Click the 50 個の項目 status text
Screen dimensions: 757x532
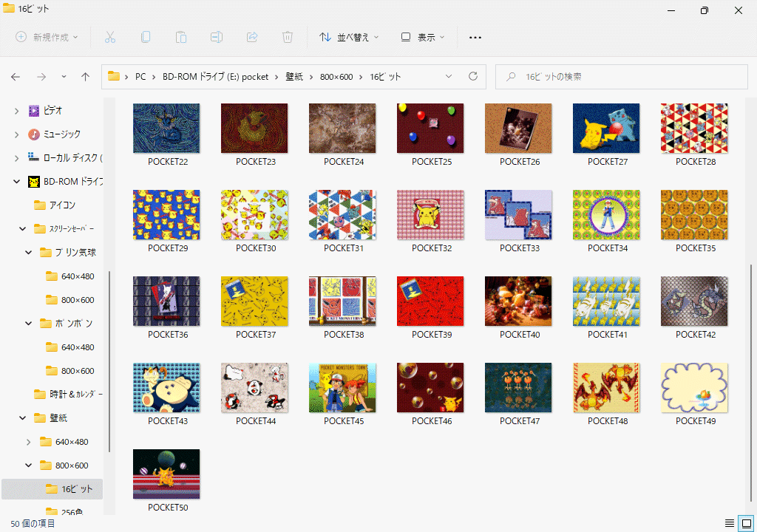33,523
